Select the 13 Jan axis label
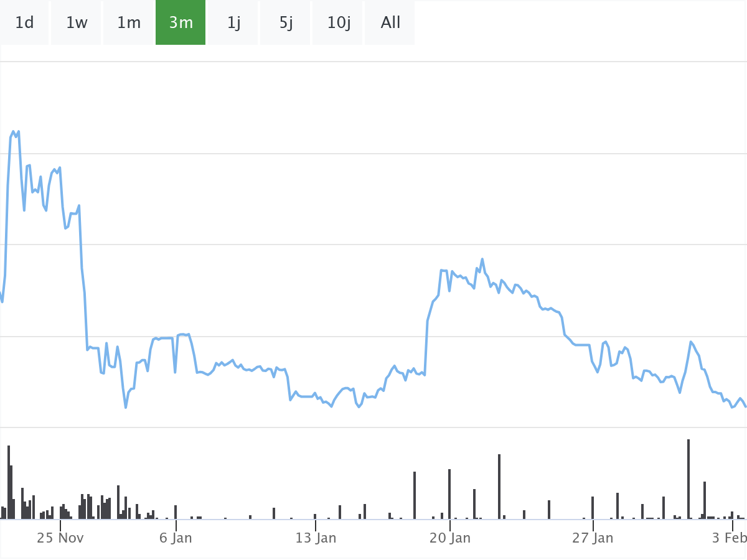Screen dimensions: 747x560 (316, 538)
